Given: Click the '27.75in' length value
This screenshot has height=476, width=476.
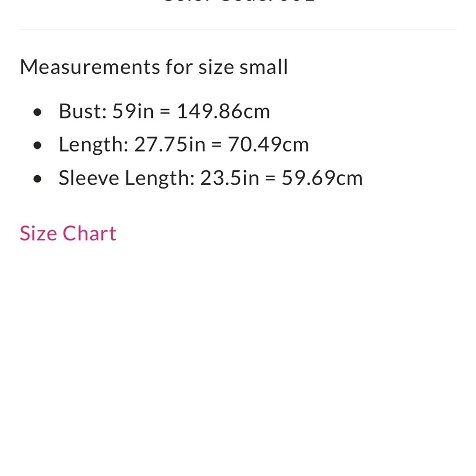Looking at the screenshot, I should click(x=169, y=145).
